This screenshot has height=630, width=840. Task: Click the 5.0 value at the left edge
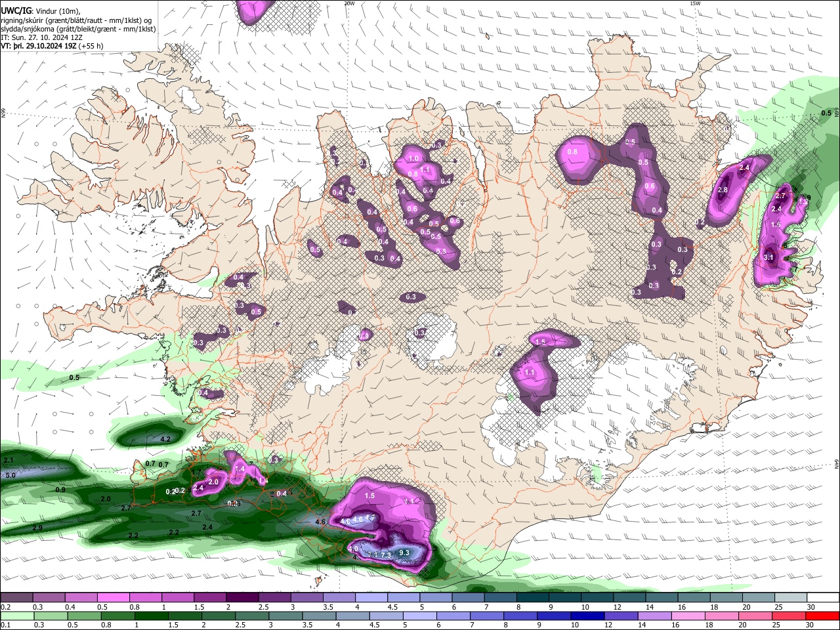10,475
